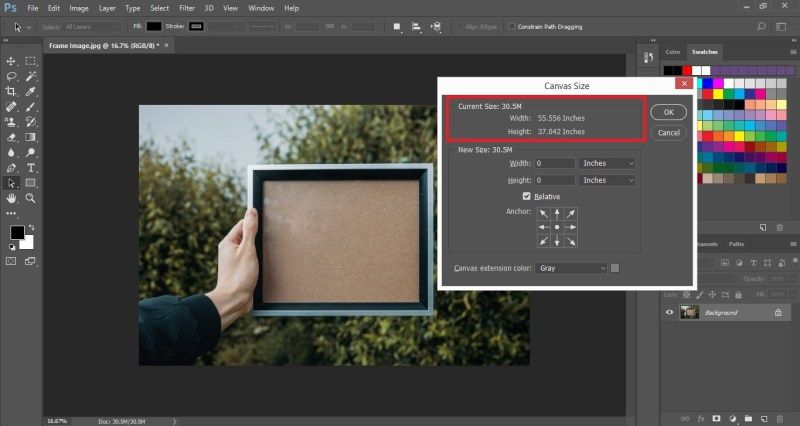Open the Height units dropdown
Image resolution: width=800 pixels, height=426 pixels.
pos(608,180)
